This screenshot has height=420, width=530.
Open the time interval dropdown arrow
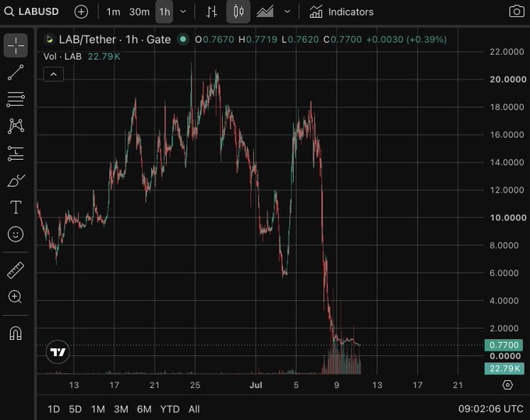(x=183, y=12)
